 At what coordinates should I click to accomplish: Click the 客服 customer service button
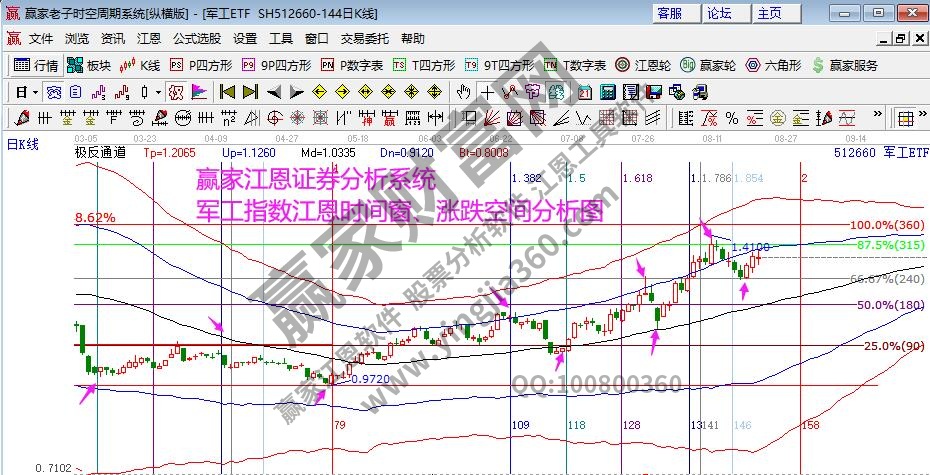point(670,13)
